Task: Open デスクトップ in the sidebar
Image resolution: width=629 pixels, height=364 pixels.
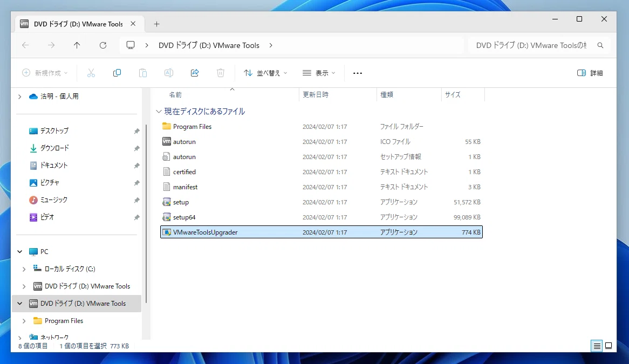Action: [x=54, y=131]
